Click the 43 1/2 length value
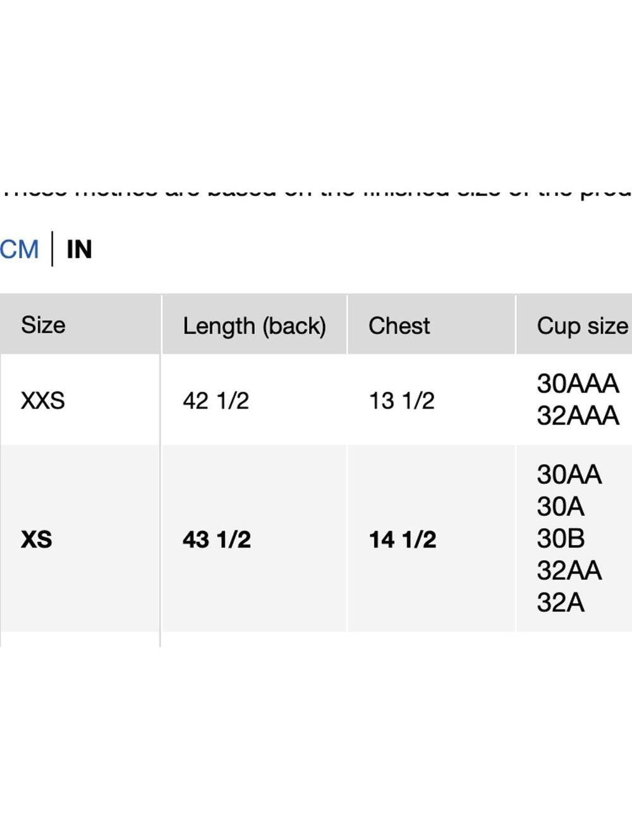 pyautogui.click(x=216, y=539)
